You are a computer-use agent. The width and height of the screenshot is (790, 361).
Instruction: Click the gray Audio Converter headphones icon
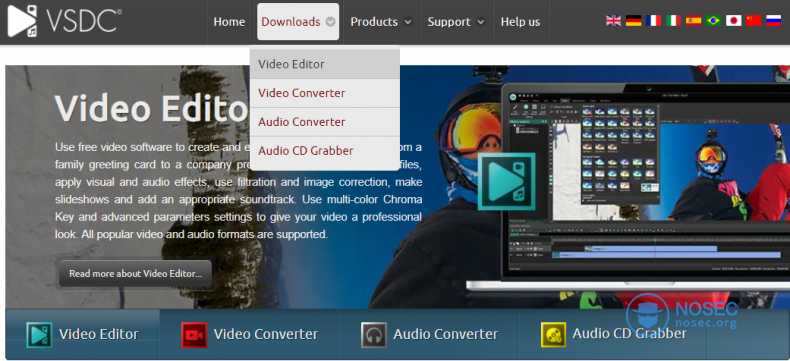tap(374, 335)
